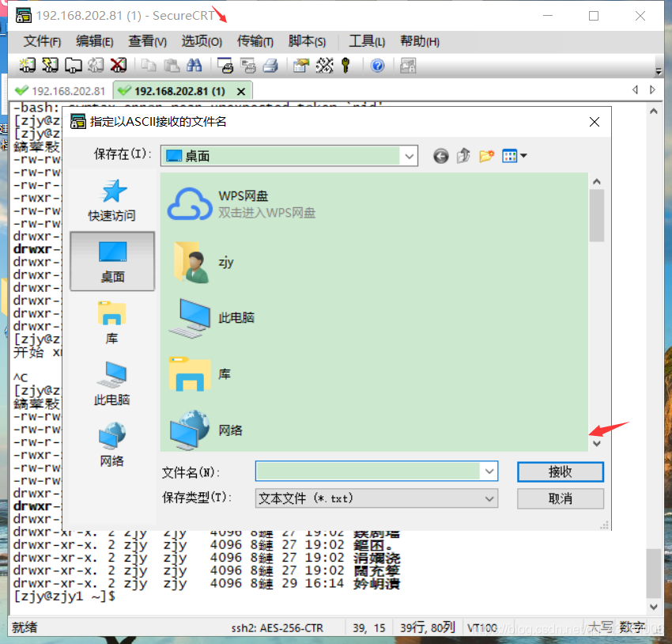
Task: Click terminal scrollbar up arrow
Action: [654, 112]
